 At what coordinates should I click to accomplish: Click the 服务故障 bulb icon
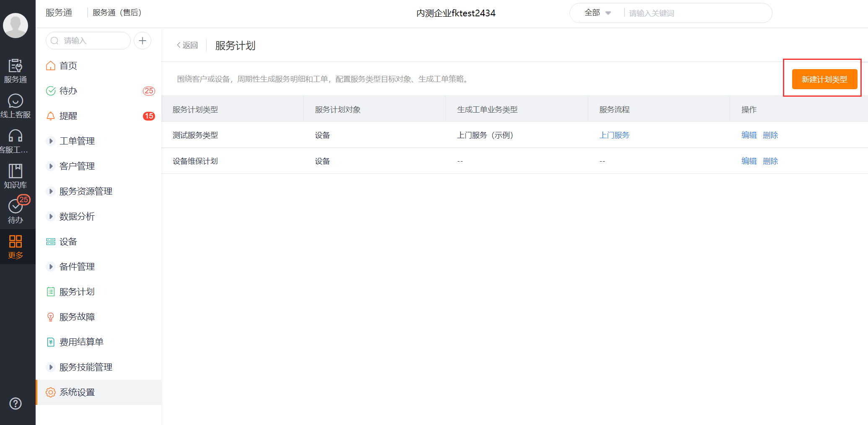[51, 317]
